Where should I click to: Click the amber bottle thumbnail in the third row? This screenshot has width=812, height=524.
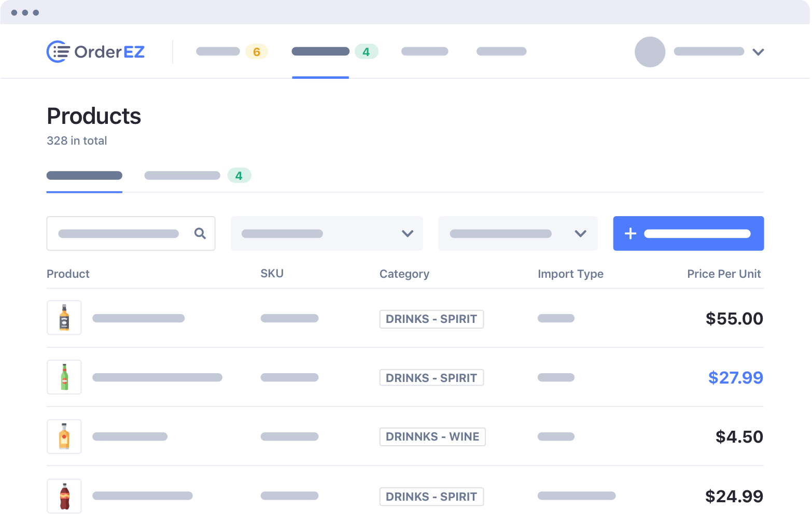coord(64,436)
